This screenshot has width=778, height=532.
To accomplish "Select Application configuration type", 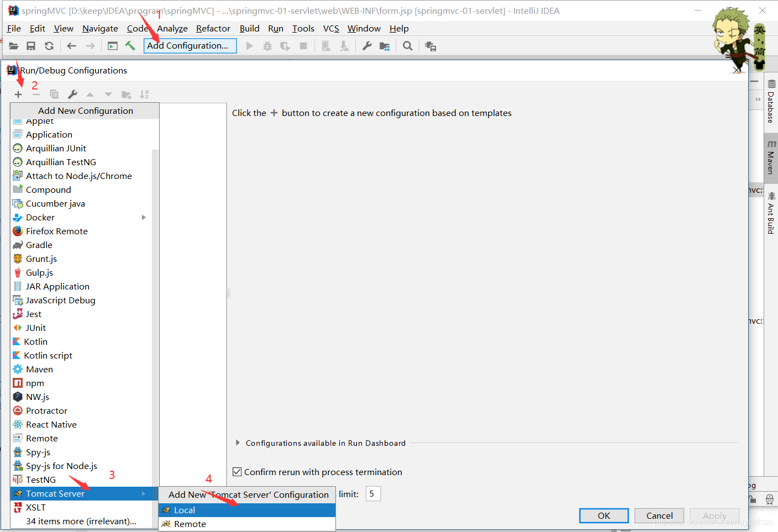I will (81, 134).
